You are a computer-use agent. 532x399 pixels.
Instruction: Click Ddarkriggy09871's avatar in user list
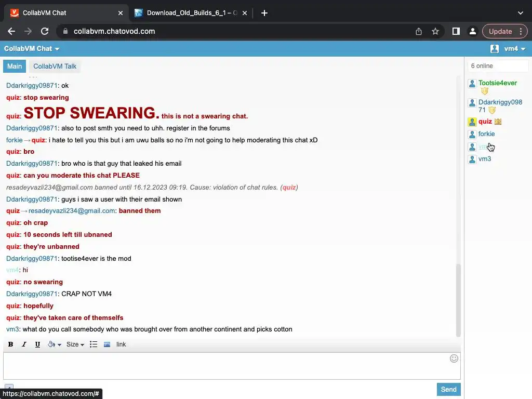coord(472,103)
